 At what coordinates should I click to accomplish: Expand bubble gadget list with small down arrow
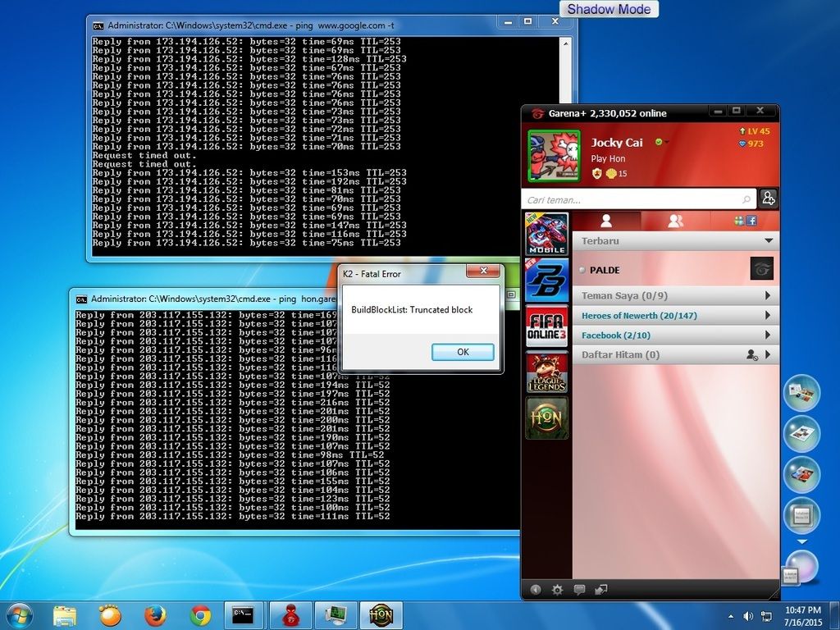802,541
